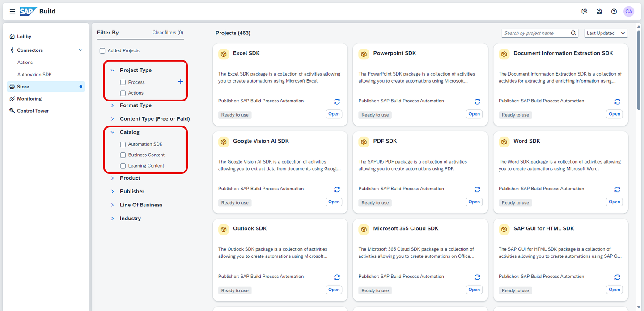Open the Last Updated sort dropdown

tap(606, 33)
